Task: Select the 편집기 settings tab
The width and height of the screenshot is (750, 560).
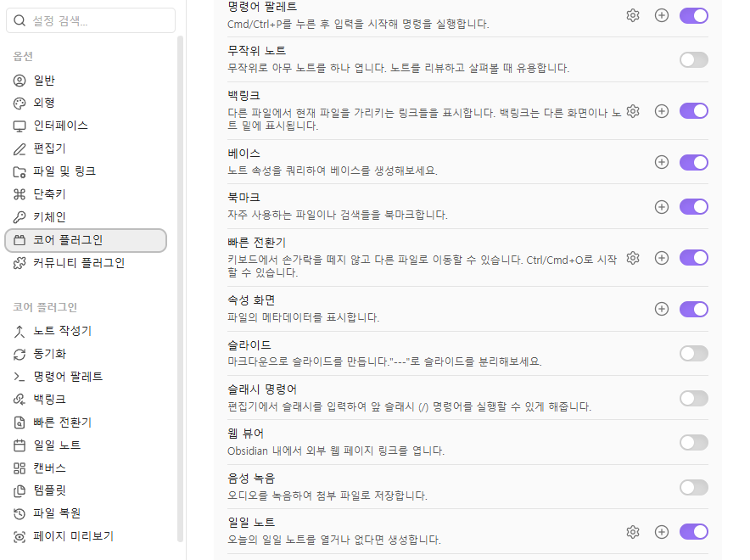Action: tap(86, 148)
